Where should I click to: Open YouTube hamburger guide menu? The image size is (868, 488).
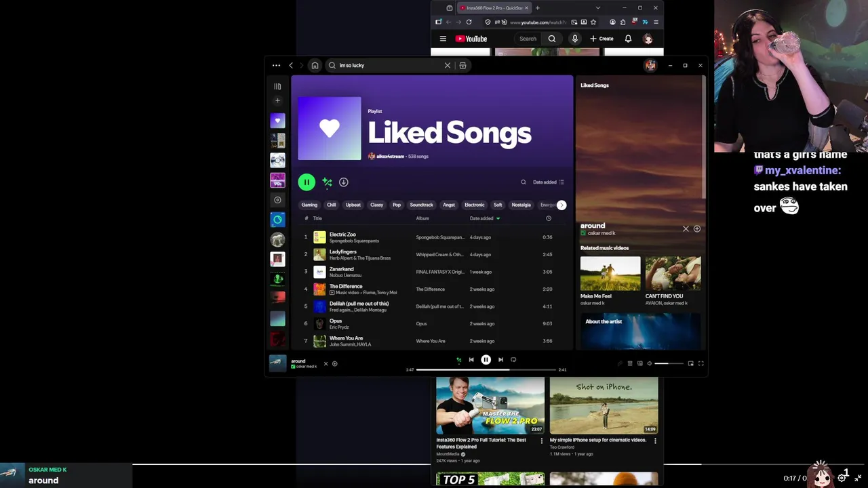click(443, 39)
